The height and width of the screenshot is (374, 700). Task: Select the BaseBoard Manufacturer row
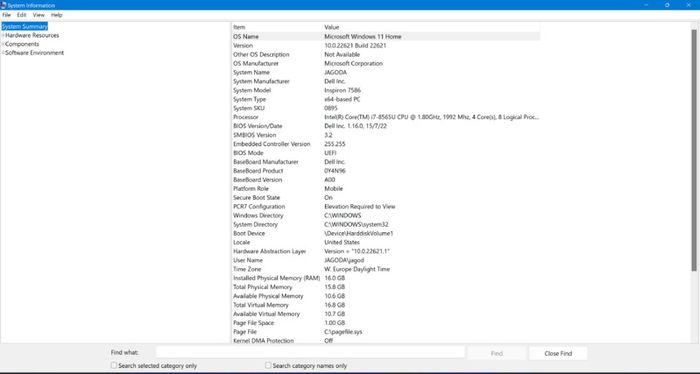click(x=386, y=162)
